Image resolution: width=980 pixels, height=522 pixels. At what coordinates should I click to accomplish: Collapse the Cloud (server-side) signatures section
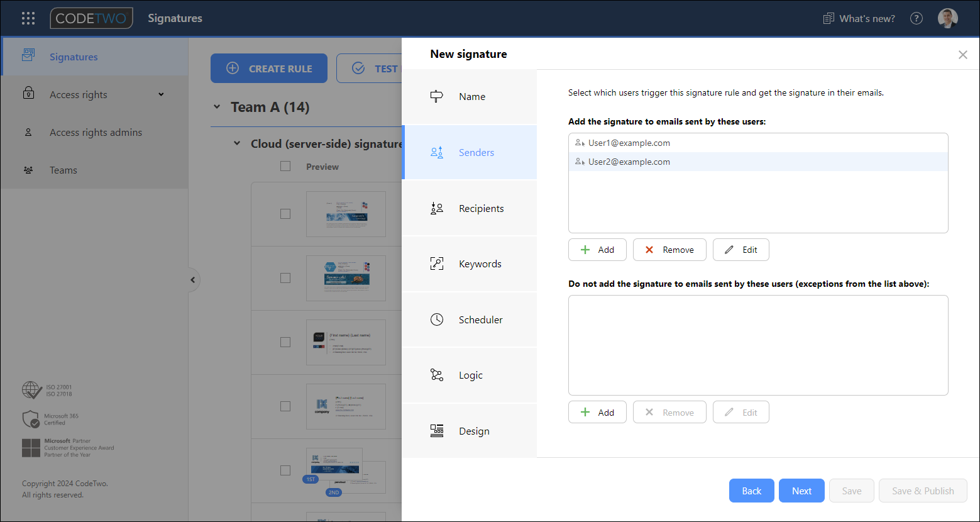click(x=237, y=143)
